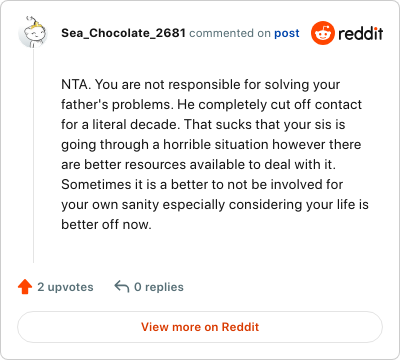This screenshot has height=360, width=400.
Task: Click the final "better off now." text
Action: tap(106, 224)
